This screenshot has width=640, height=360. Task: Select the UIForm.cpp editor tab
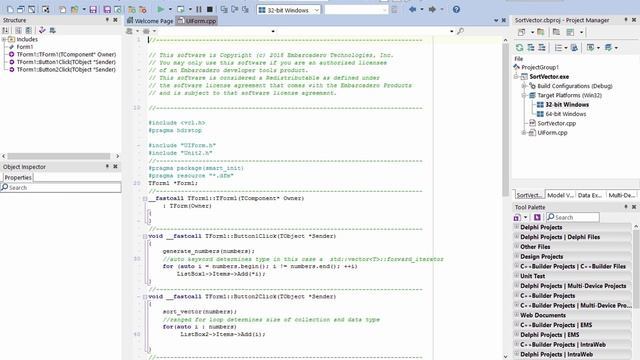tap(197, 21)
